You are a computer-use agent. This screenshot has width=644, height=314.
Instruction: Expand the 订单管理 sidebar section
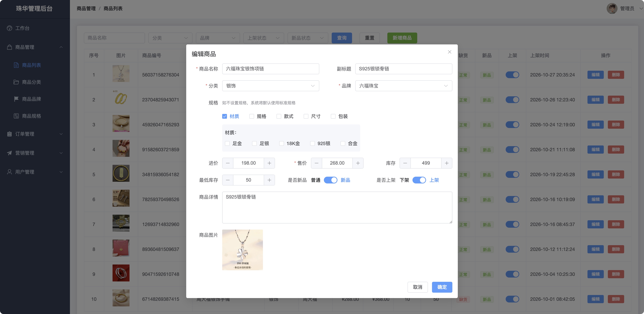(x=61, y=134)
